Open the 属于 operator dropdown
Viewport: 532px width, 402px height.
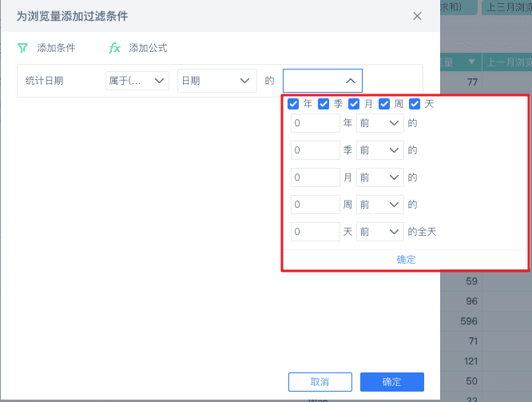[x=137, y=81]
